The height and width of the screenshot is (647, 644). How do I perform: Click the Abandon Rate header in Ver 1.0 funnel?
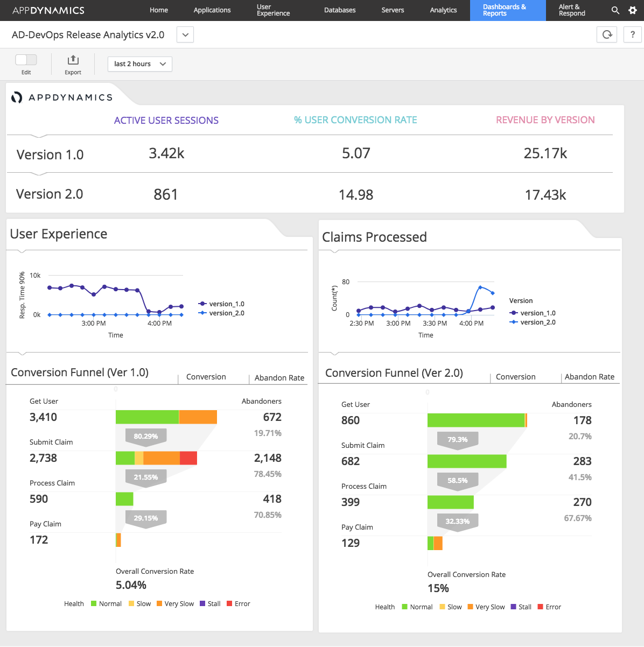[279, 378]
